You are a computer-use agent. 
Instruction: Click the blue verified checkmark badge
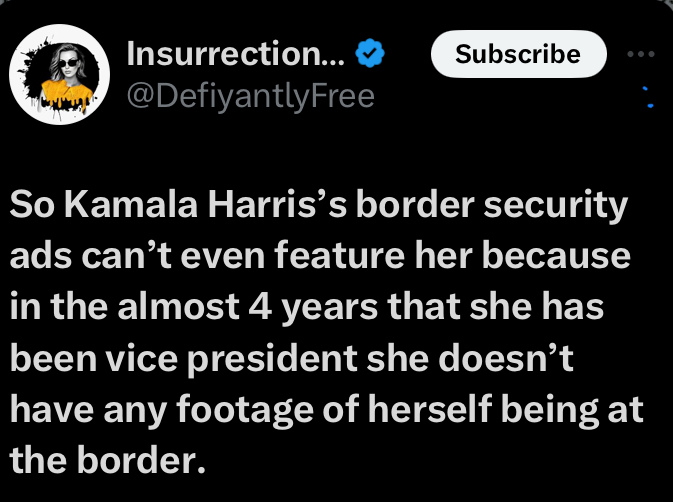coord(370,53)
